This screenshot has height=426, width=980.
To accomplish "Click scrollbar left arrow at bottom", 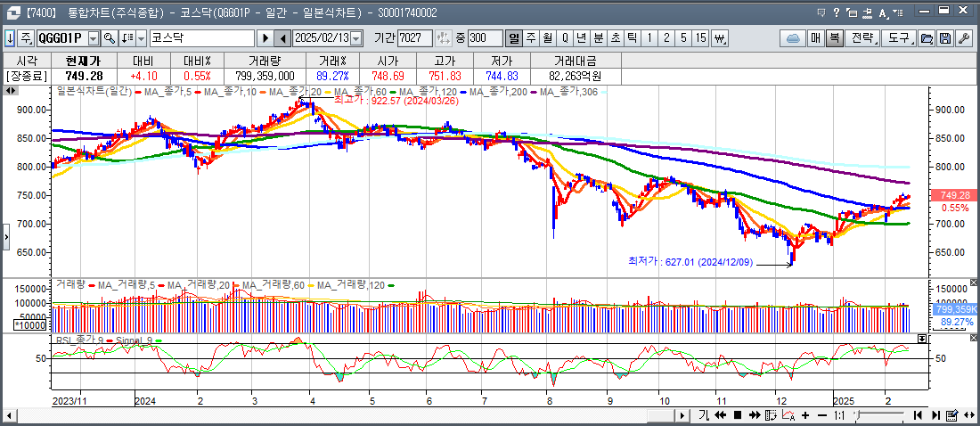I will (9, 415).
